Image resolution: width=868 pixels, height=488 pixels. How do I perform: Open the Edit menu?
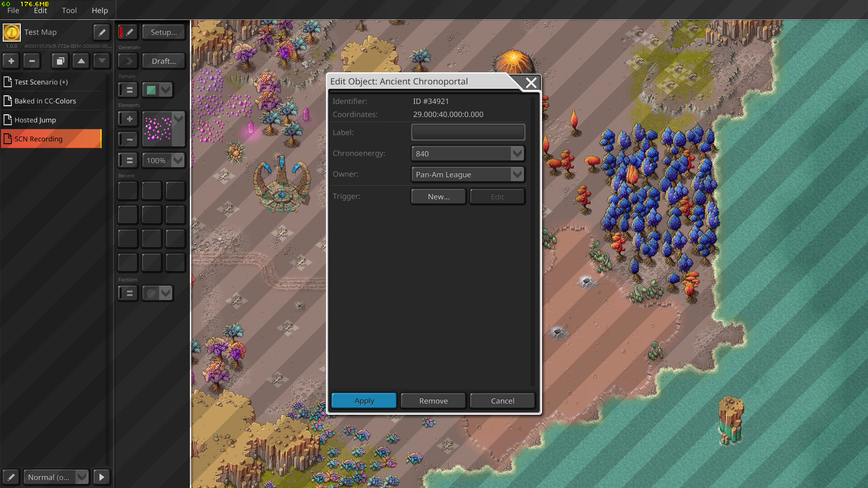tap(40, 10)
